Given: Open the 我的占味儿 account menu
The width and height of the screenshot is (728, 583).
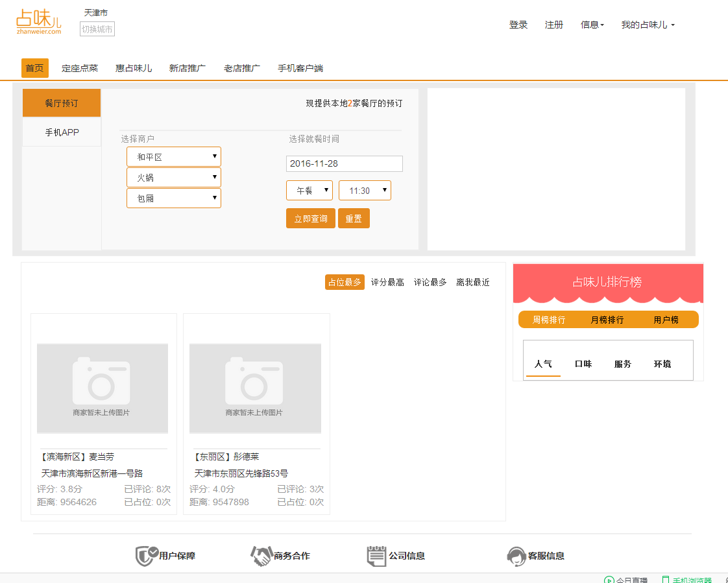Looking at the screenshot, I should [648, 25].
